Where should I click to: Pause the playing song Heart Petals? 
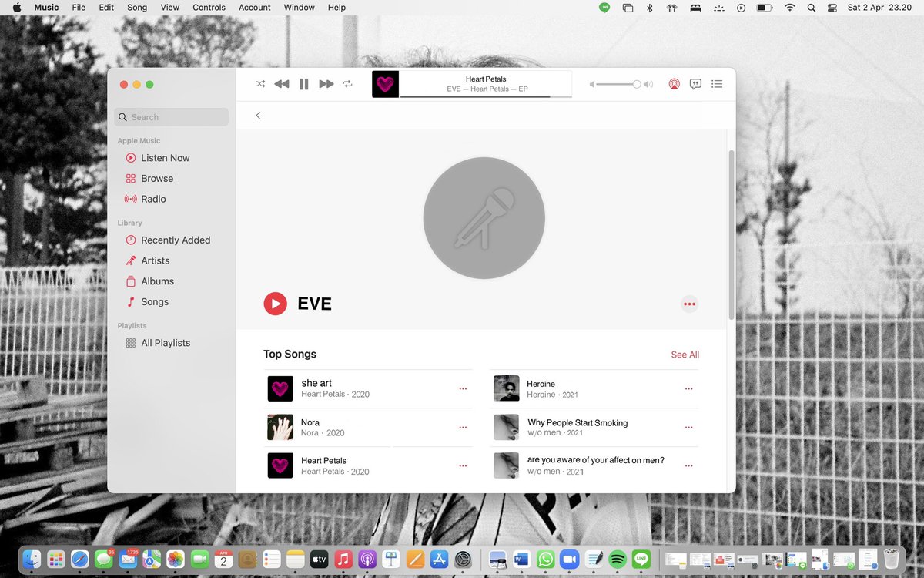tap(304, 84)
